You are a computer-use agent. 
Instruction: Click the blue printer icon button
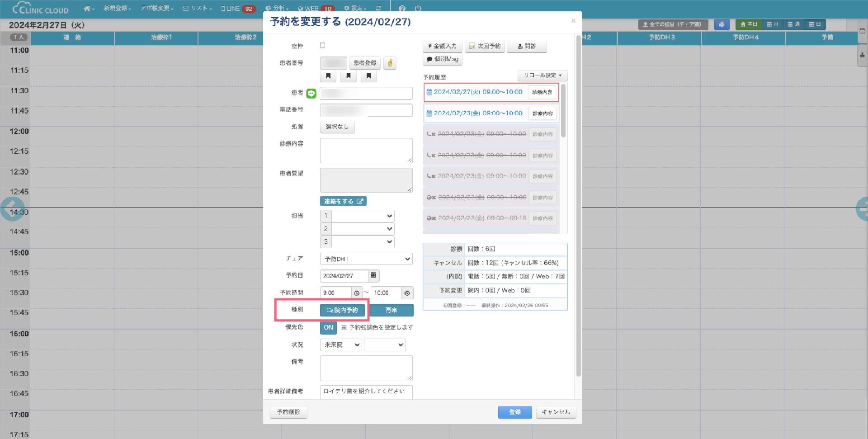[x=722, y=24]
